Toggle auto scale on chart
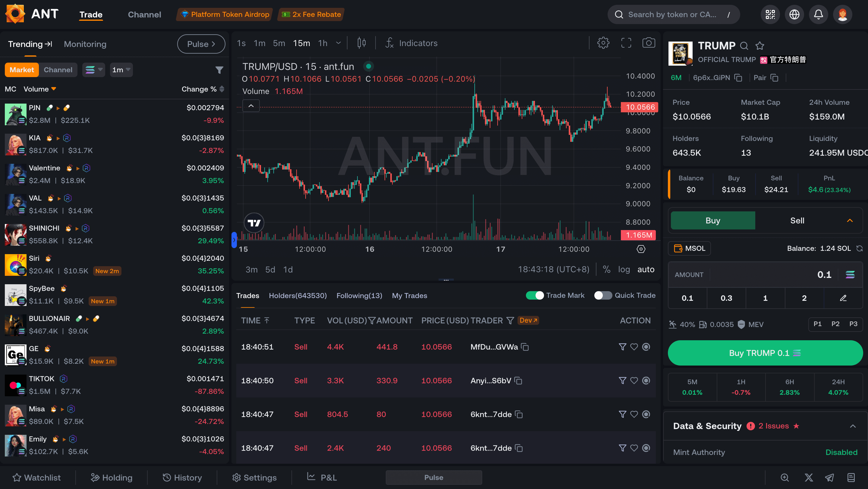 coord(646,269)
